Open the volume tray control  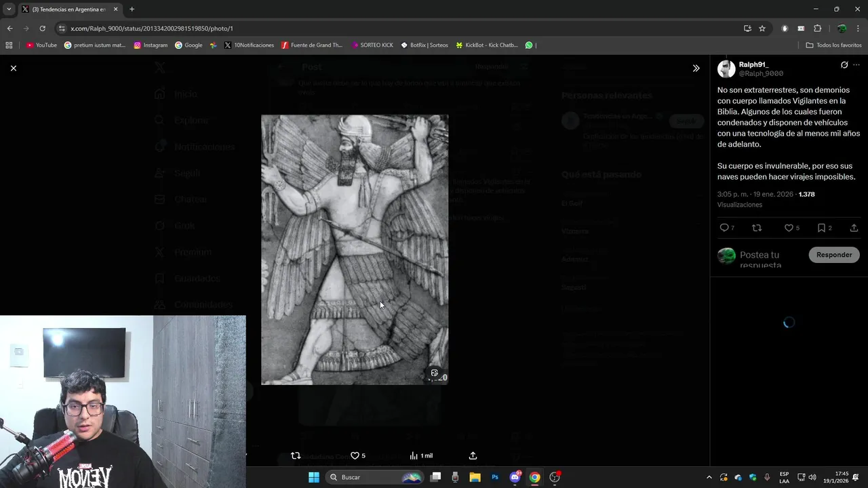click(812, 477)
